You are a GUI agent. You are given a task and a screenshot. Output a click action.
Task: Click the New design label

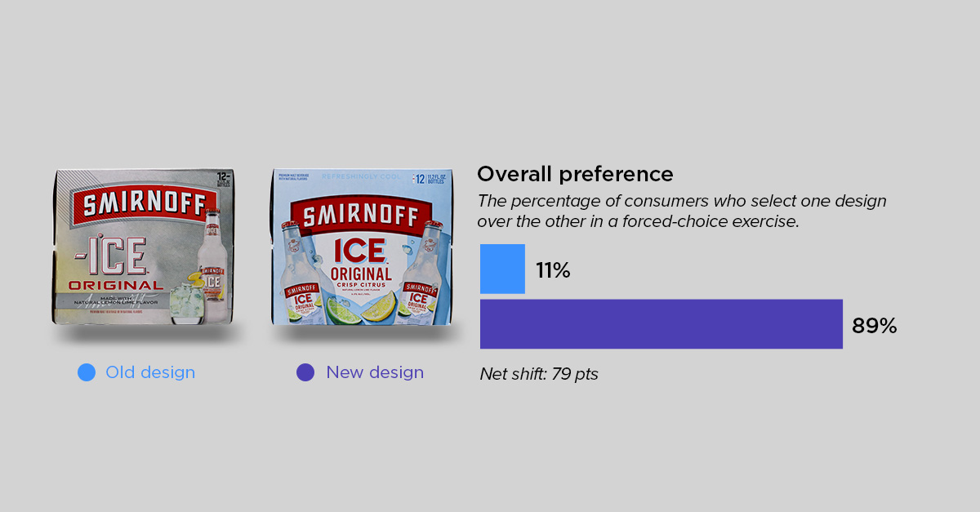pos(375,372)
